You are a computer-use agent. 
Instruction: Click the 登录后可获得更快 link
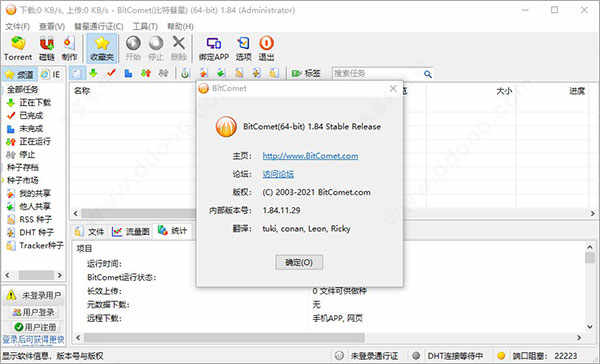pyautogui.click(x=33, y=340)
